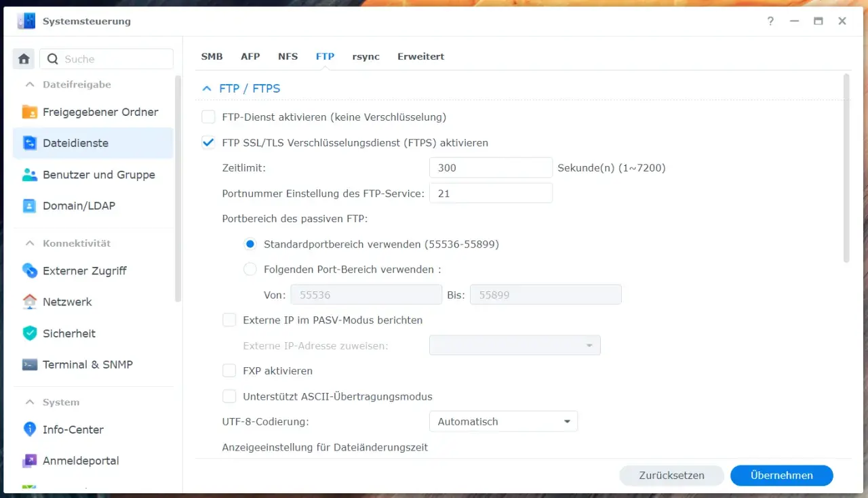Click the Externer Zugriff icon

click(29, 271)
